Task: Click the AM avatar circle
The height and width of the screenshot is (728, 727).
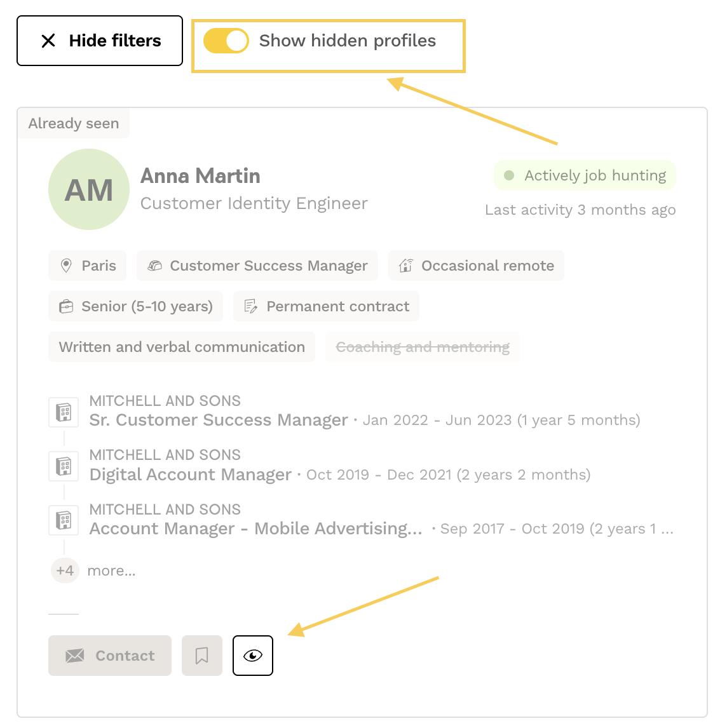Action: click(89, 189)
